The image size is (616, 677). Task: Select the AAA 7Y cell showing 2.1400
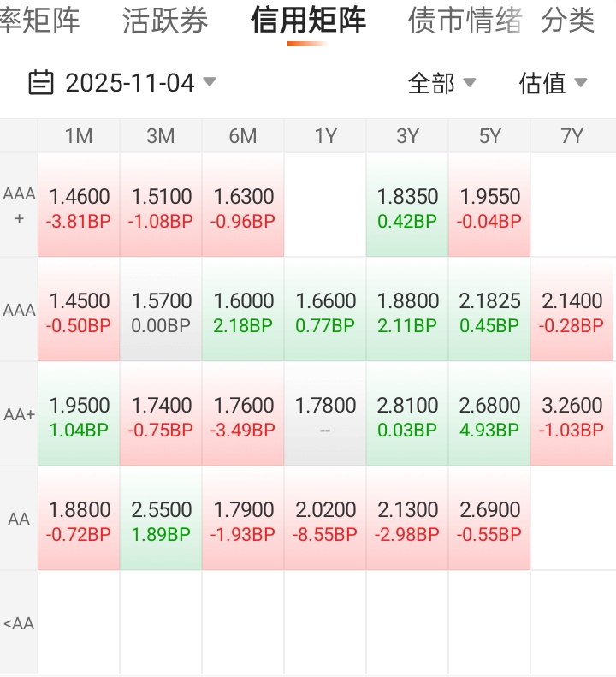click(x=572, y=311)
